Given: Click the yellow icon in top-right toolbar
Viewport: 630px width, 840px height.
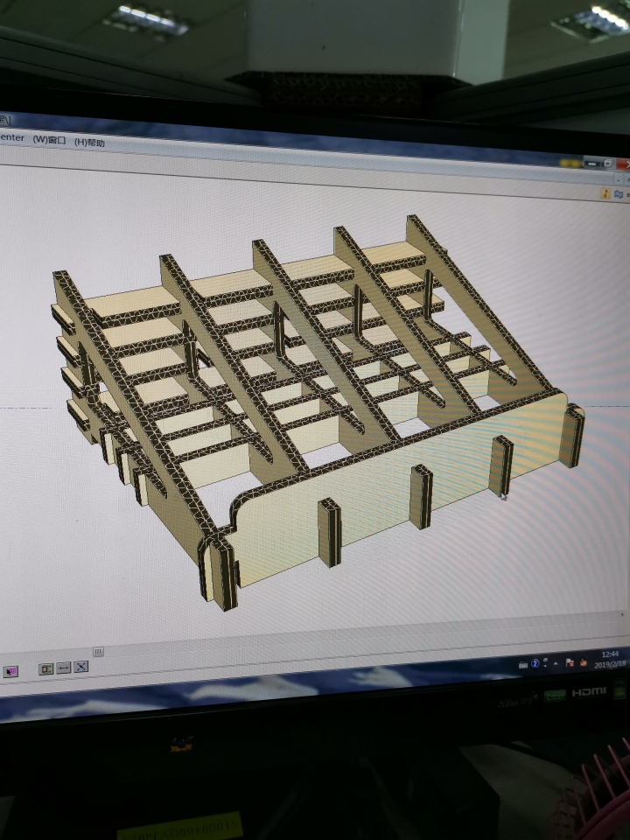Looking at the screenshot, I should pyautogui.click(x=605, y=192).
